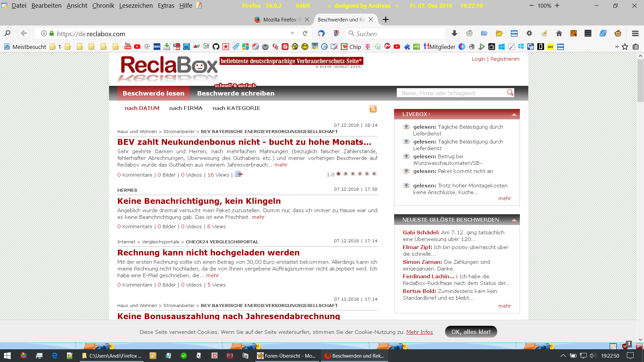Click the forward-complaint icon beside 16 Views
644x362 pixels.
pos(238,174)
